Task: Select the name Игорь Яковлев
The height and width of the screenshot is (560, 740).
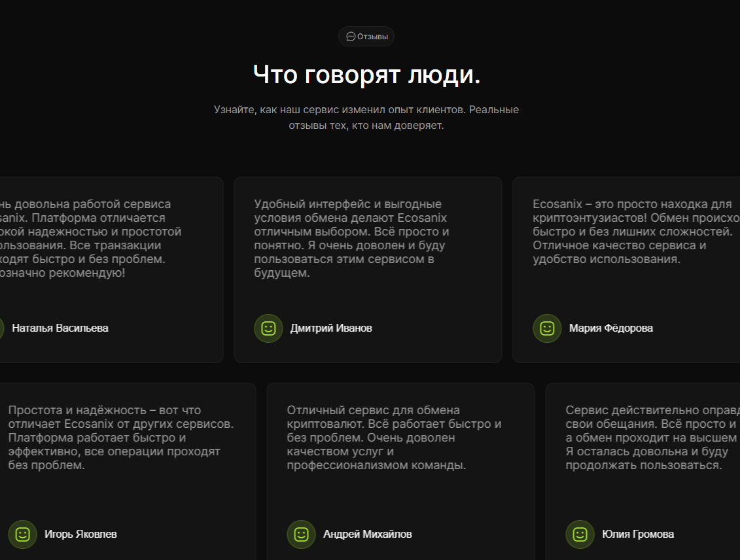Action: (80, 534)
